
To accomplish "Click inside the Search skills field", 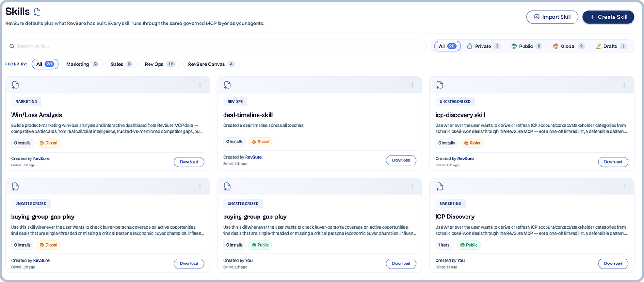I will 216,46.
